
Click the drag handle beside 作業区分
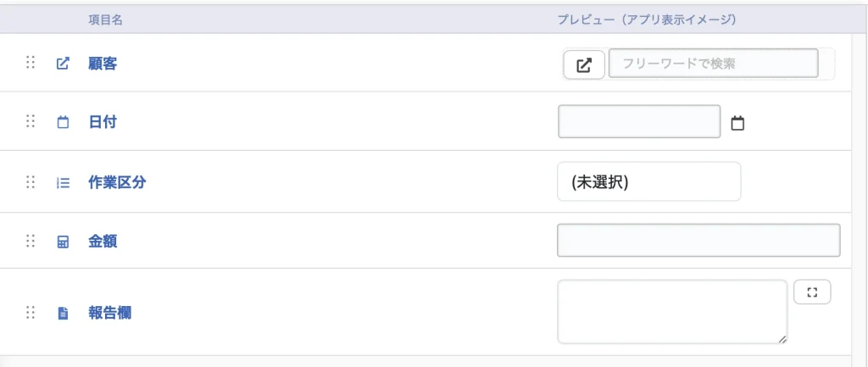(31, 181)
